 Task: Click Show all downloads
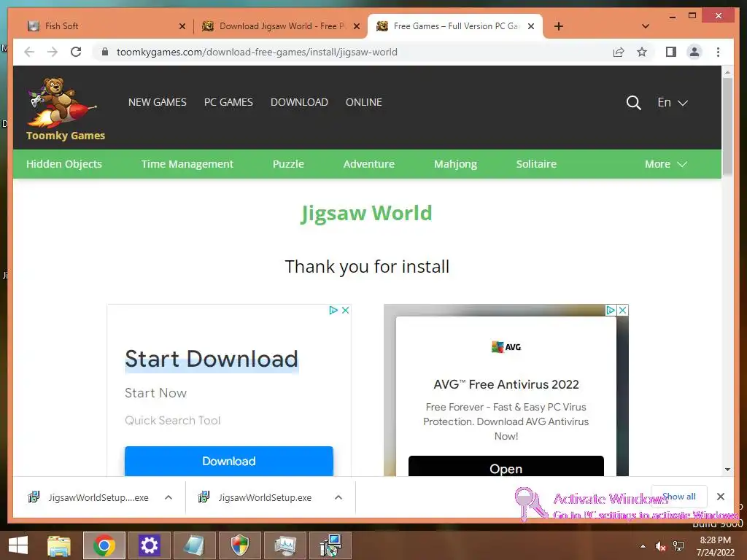679,497
